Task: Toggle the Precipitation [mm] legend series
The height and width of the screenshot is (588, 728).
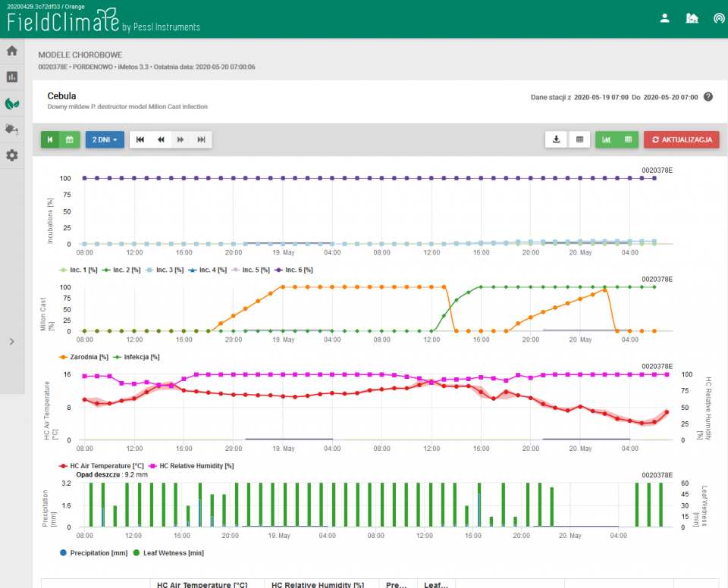Action: [x=94, y=552]
